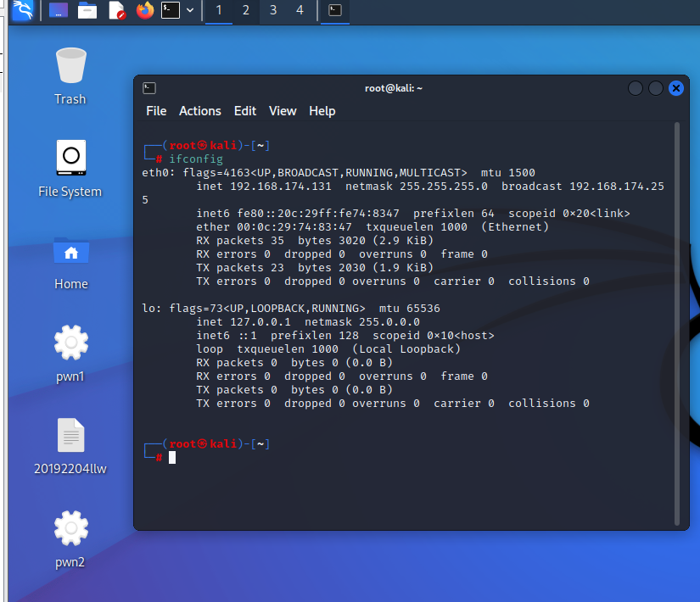Open the file manager panel icon
The image size is (700, 602).
(x=87, y=10)
